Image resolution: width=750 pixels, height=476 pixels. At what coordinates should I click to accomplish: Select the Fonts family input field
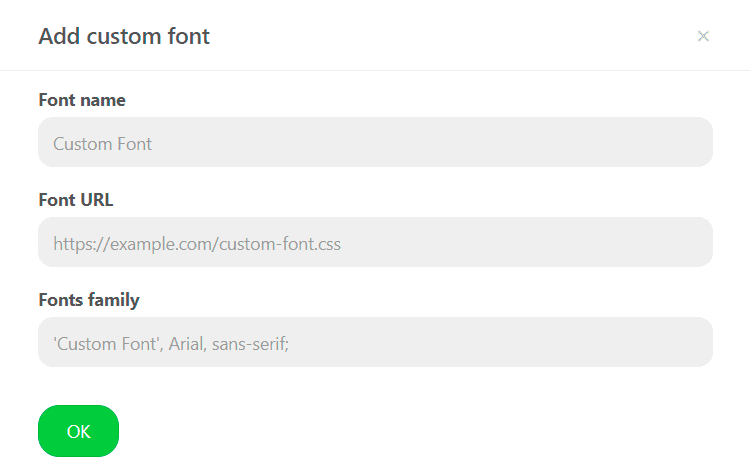coord(375,343)
